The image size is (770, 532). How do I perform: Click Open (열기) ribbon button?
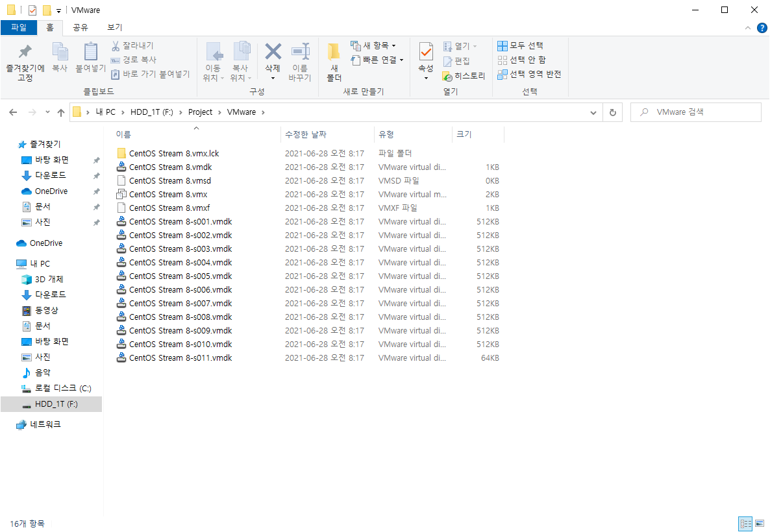[460, 46]
